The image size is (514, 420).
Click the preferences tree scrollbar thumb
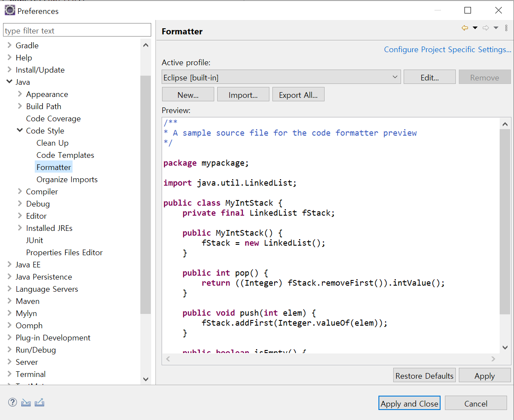(x=146, y=195)
